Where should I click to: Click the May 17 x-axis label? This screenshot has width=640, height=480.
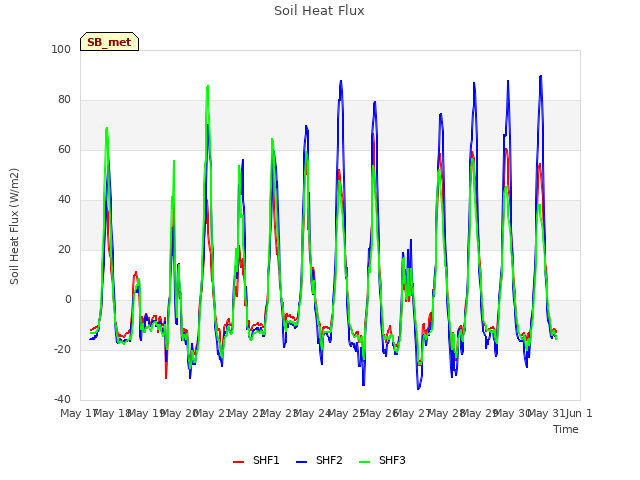pos(79,413)
